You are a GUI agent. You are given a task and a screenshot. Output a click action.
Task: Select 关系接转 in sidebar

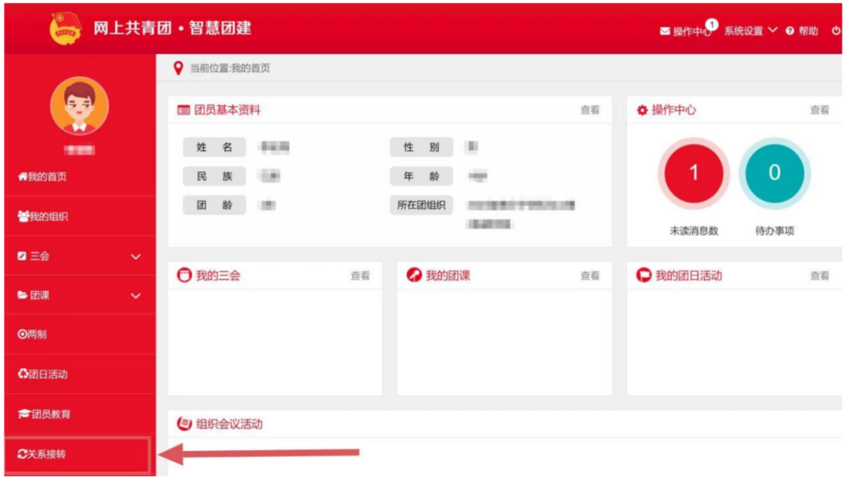pyautogui.click(x=43, y=454)
